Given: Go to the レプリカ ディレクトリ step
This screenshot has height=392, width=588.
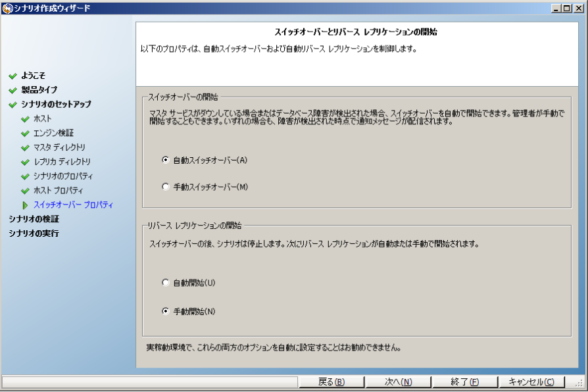Looking at the screenshot, I should tap(62, 162).
